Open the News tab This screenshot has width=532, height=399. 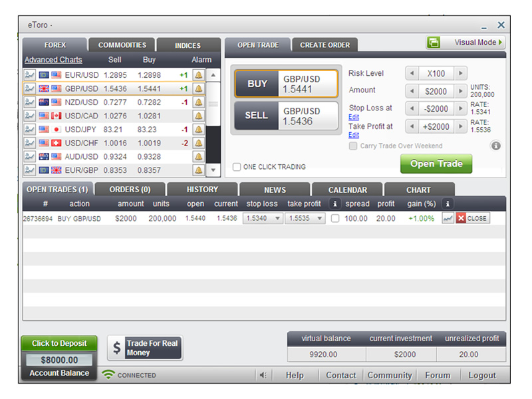(275, 190)
